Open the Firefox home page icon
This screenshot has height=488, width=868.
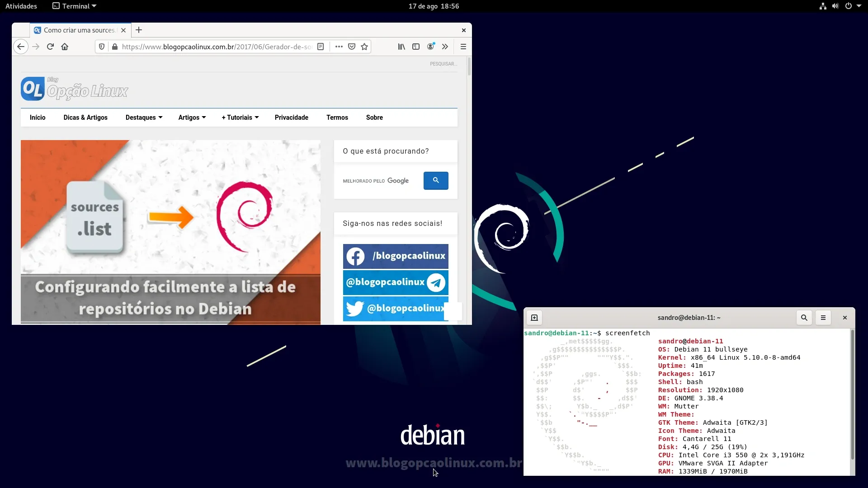coord(65,47)
